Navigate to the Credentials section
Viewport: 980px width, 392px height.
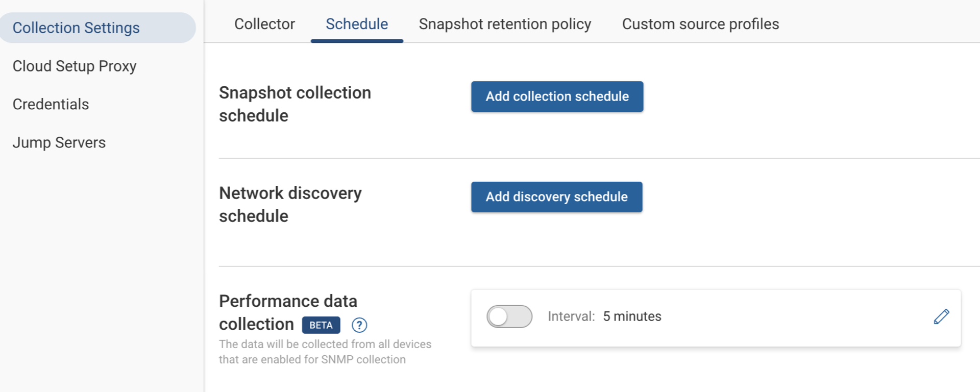(51, 104)
